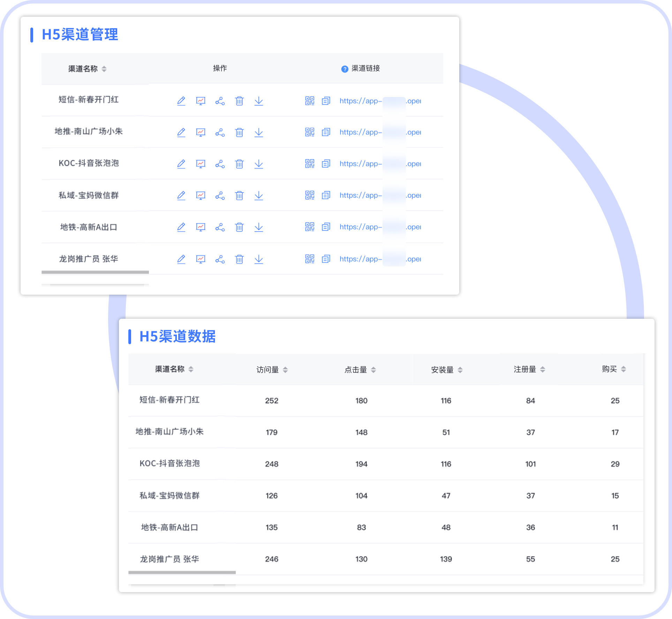672x619 pixels.
Task: Select 地铁-高新A出口 in data table
Action: (x=169, y=527)
